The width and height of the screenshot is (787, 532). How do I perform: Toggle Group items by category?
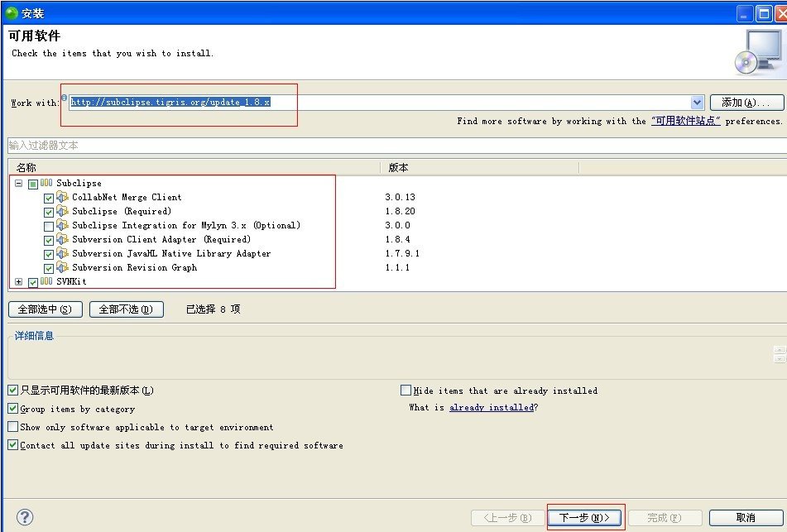coord(13,409)
